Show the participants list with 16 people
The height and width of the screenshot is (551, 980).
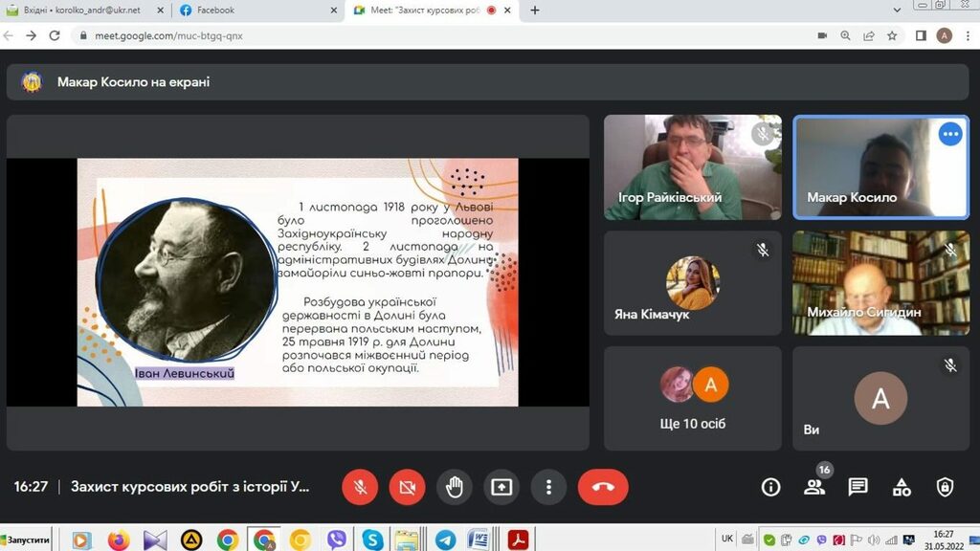click(x=814, y=487)
